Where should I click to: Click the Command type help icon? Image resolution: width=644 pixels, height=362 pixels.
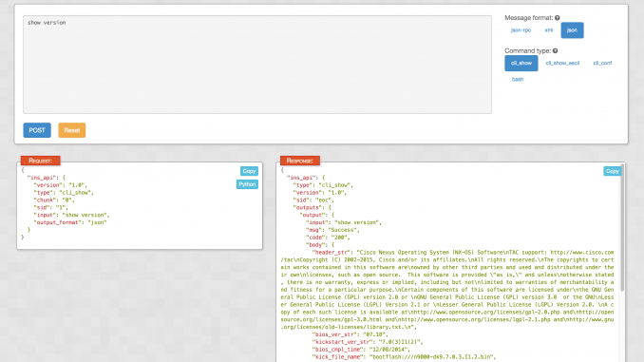pyautogui.click(x=556, y=50)
